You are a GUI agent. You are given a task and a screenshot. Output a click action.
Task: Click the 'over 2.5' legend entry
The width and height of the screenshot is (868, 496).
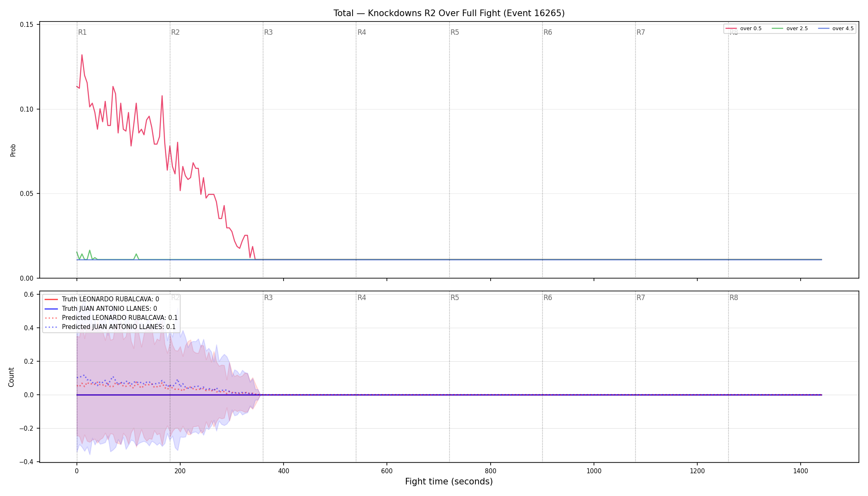790,29
